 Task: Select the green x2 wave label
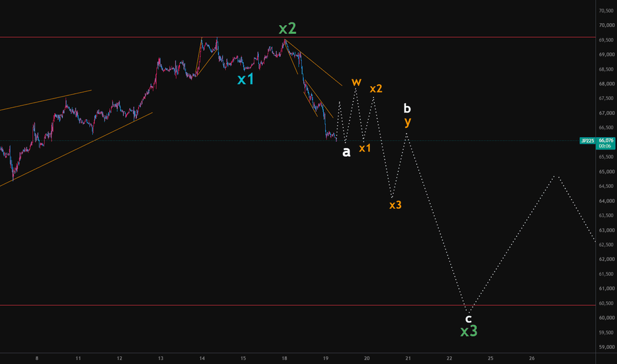pyautogui.click(x=287, y=28)
